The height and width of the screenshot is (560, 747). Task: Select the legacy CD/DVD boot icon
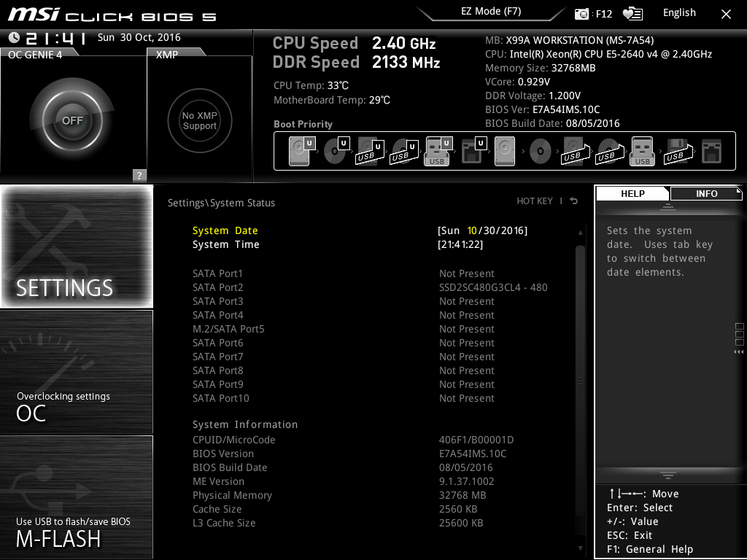pyautogui.click(x=541, y=152)
